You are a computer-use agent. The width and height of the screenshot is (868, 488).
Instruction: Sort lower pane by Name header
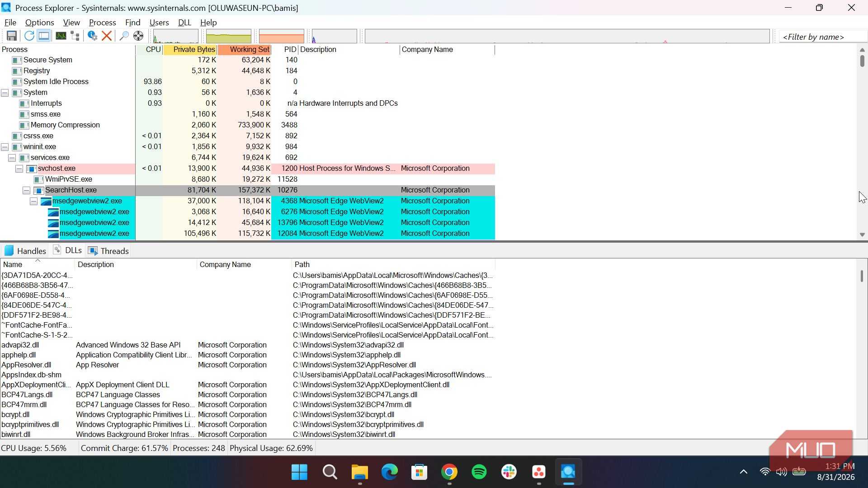click(38, 265)
